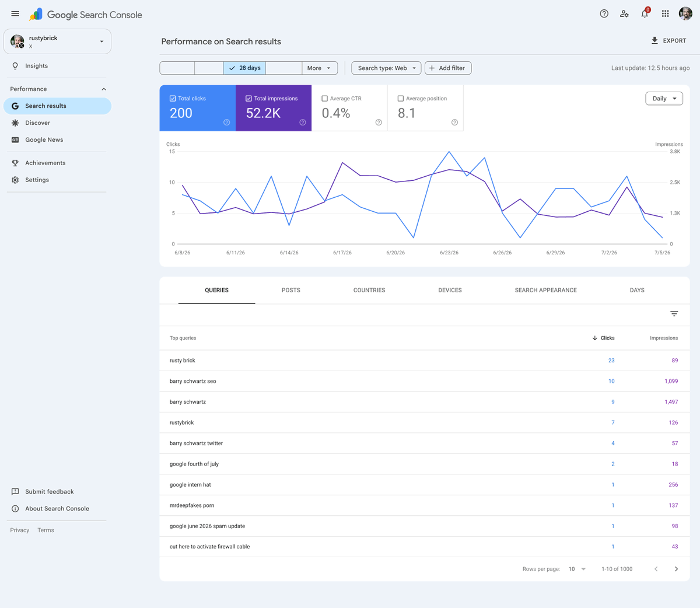
Task: Click the About Search Console info icon
Action: point(15,509)
